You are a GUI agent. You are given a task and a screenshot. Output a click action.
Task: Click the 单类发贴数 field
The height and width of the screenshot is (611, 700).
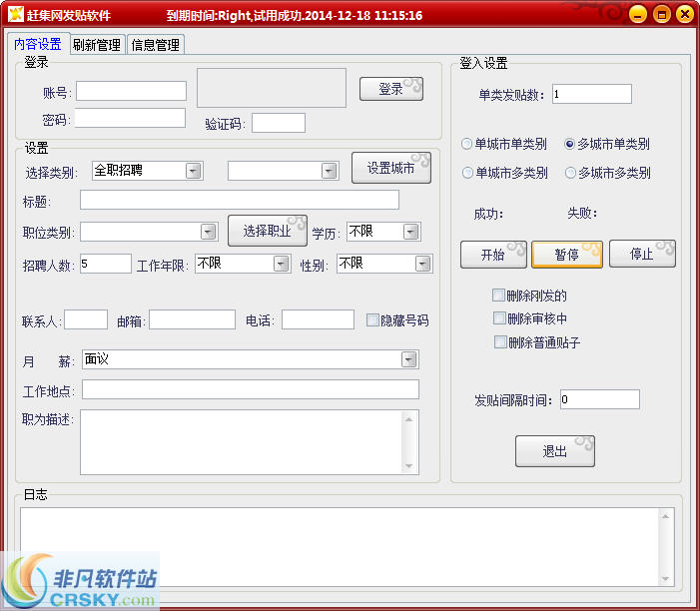pos(592,94)
